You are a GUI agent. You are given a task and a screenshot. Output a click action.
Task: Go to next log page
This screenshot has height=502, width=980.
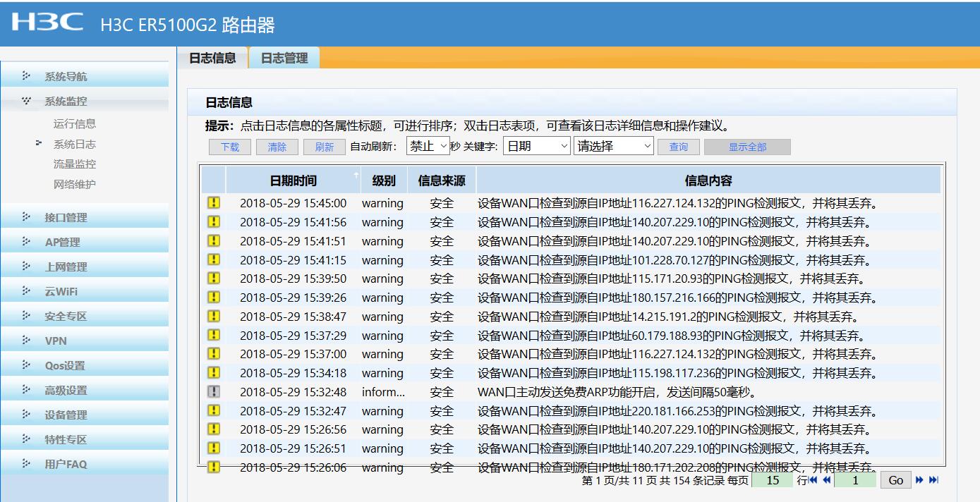click(919, 480)
